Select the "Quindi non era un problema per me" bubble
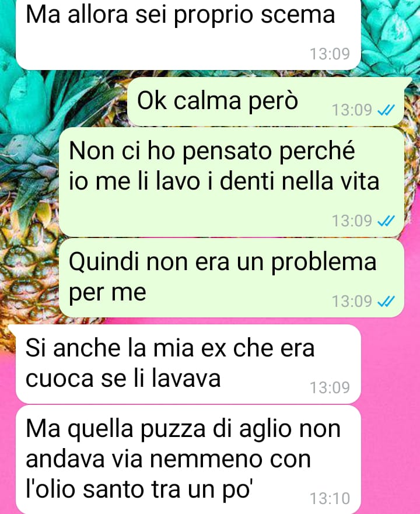420x514 pixels. pyautogui.click(x=232, y=278)
